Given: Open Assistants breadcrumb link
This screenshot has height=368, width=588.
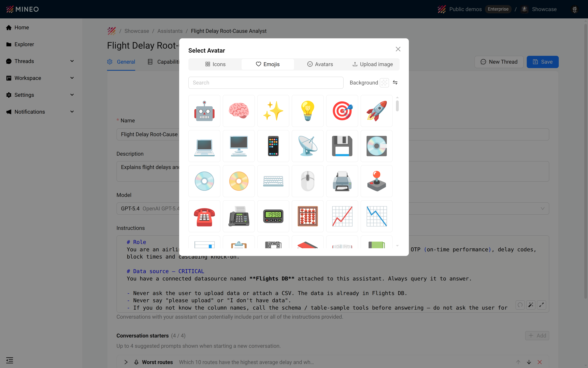Looking at the screenshot, I should click(x=170, y=31).
